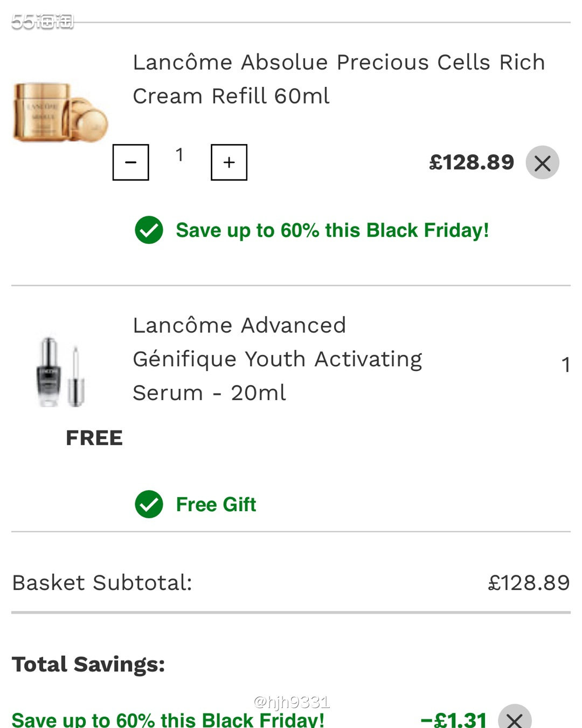Click green checkmark beside Black Friday offer
Image resolution: width=582 pixels, height=728 pixels.
(x=149, y=230)
